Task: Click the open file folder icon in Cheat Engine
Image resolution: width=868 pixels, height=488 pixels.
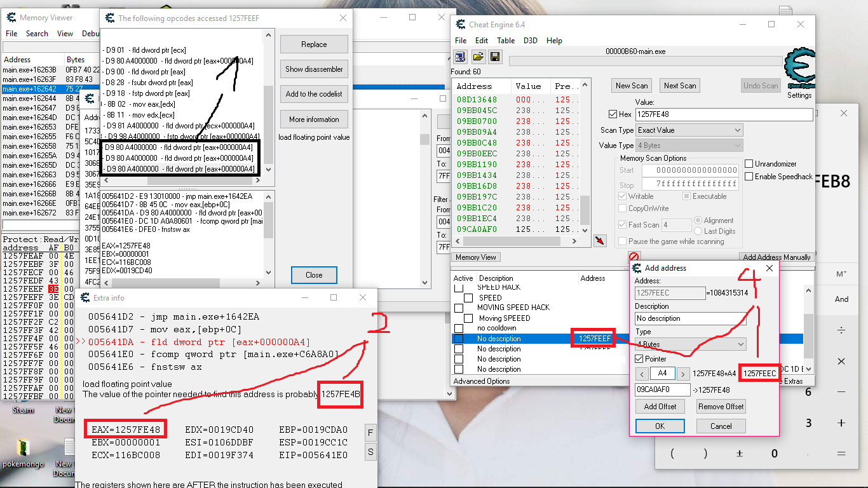Action: [x=478, y=57]
